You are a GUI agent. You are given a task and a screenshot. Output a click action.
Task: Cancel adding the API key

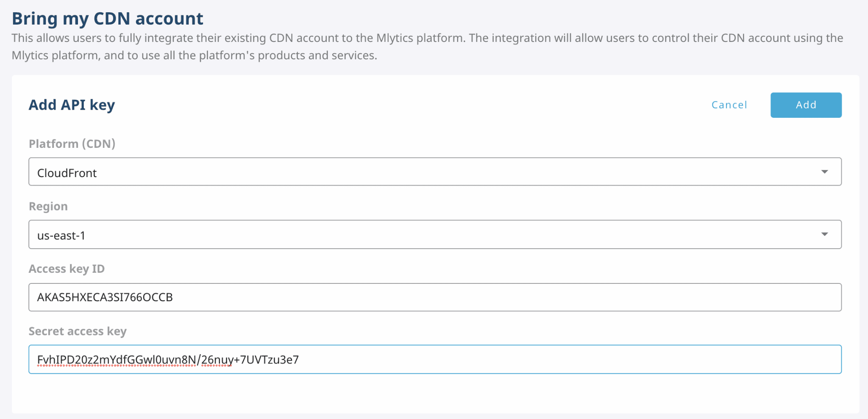click(x=729, y=105)
